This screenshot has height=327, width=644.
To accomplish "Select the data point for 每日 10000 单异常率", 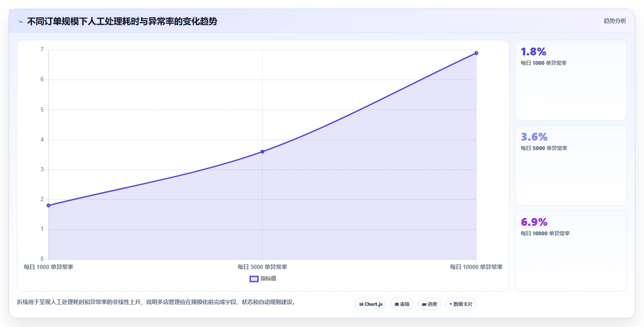I will click(x=476, y=53).
